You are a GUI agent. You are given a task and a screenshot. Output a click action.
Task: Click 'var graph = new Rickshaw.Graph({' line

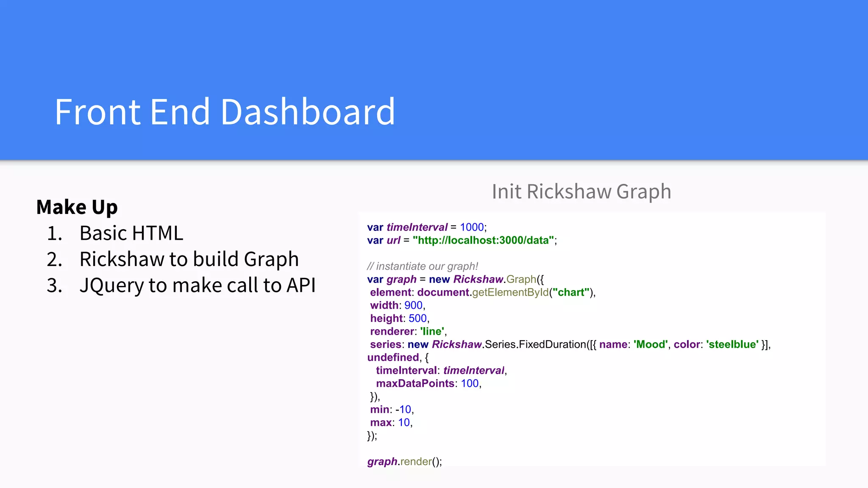pos(455,279)
